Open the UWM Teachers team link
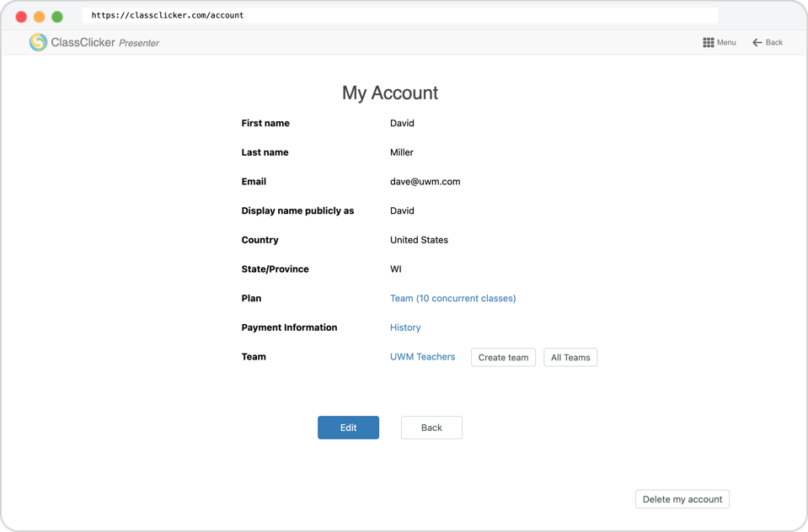This screenshot has width=808, height=532. [423, 356]
